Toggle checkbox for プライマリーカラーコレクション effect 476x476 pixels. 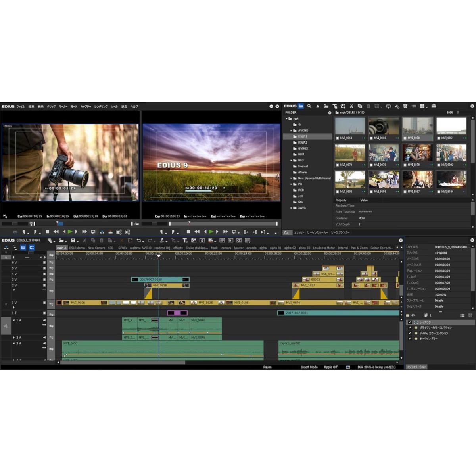click(x=410, y=328)
